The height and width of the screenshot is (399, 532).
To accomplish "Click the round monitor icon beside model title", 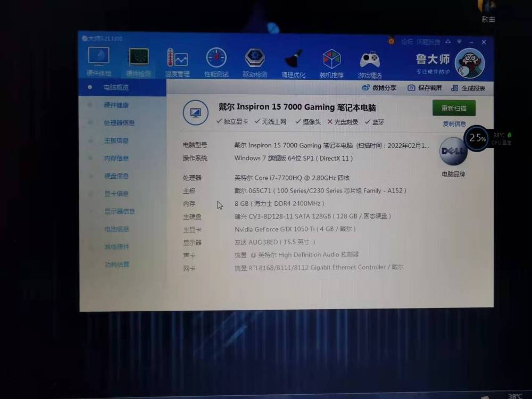I will tap(195, 113).
